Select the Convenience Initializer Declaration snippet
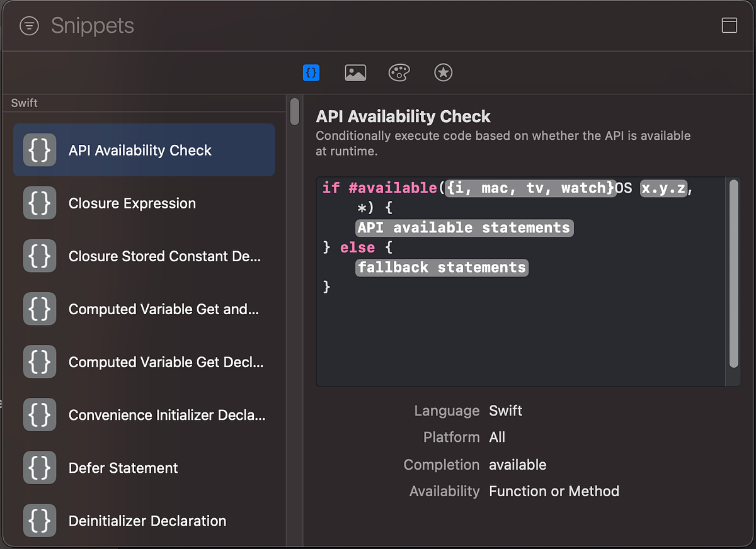 tap(144, 415)
